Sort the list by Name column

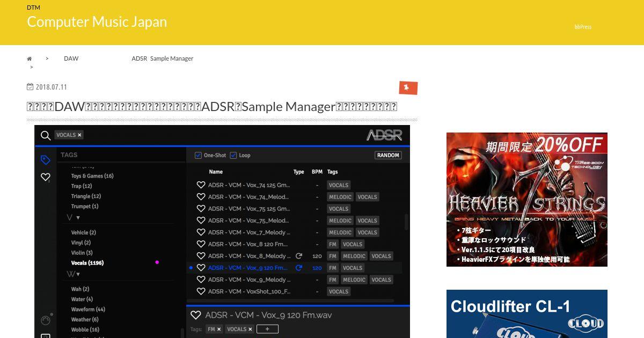[216, 172]
